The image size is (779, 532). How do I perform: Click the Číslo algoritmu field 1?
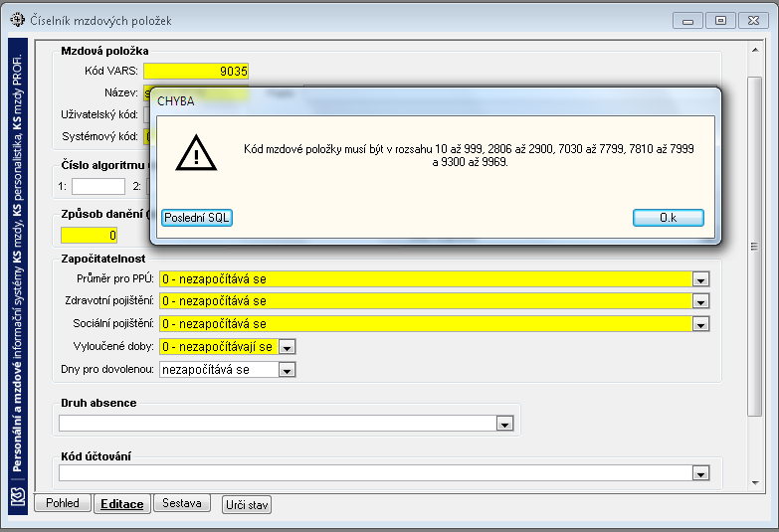[98, 187]
